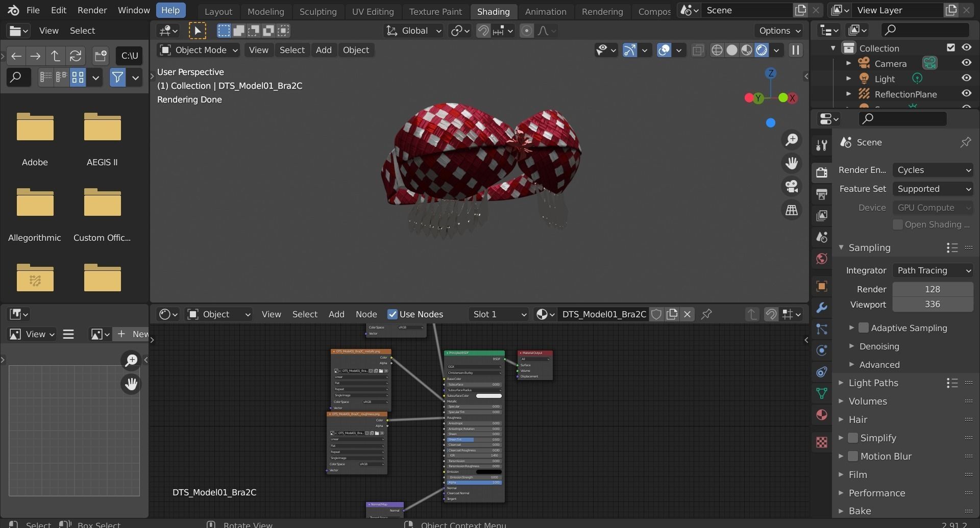Open Feature Set Supported dropdown
Screen dimensions: 980x528
tap(933, 189)
